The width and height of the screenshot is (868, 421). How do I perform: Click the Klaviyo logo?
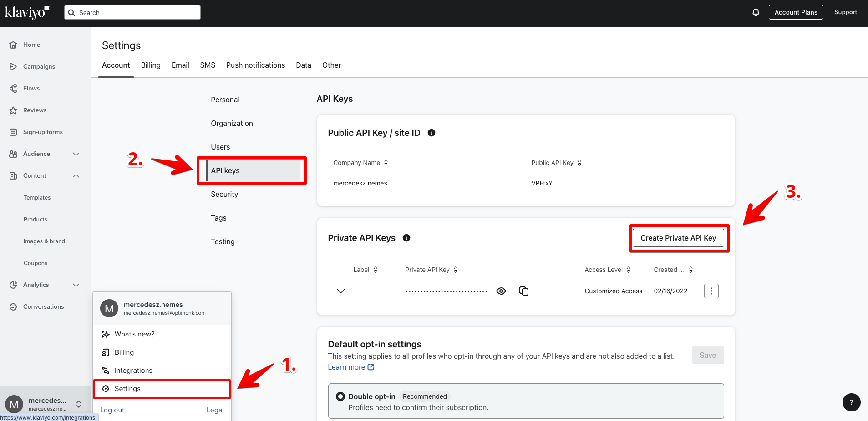(27, 12)
